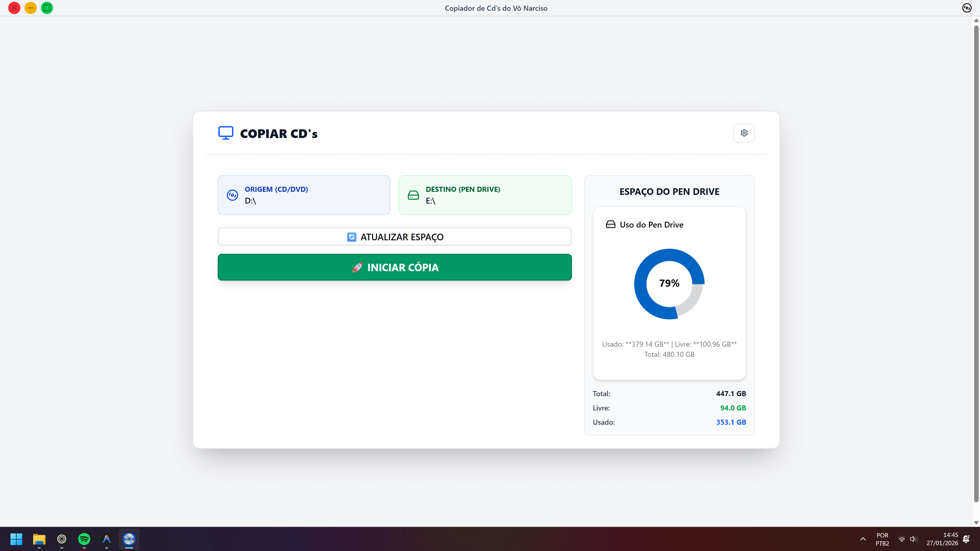Click the 353.1 GB used value

coord(731,422)
